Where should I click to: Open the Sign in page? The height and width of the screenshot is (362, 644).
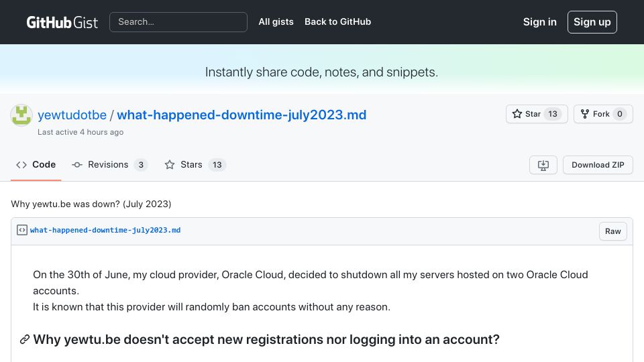(539, 21)
